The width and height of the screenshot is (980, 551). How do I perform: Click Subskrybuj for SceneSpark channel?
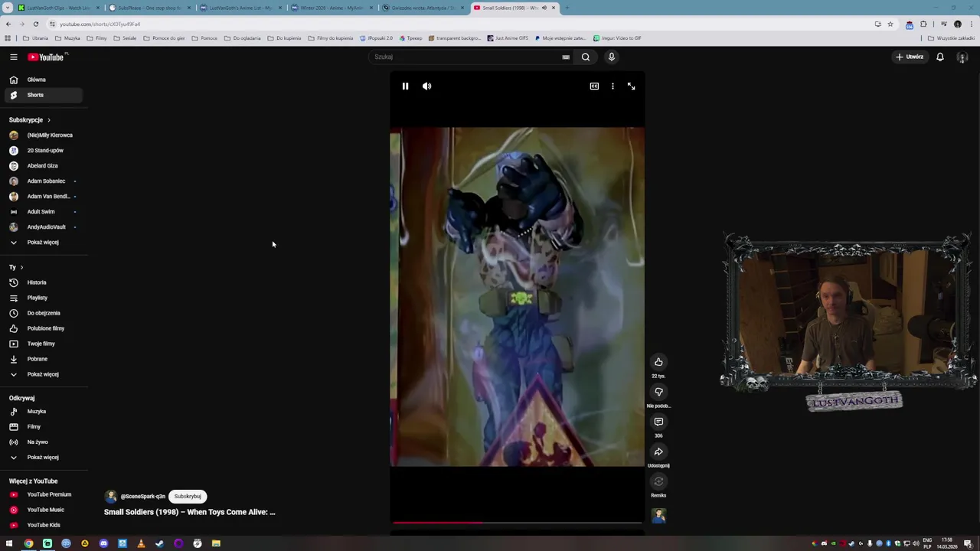[188, 496]
